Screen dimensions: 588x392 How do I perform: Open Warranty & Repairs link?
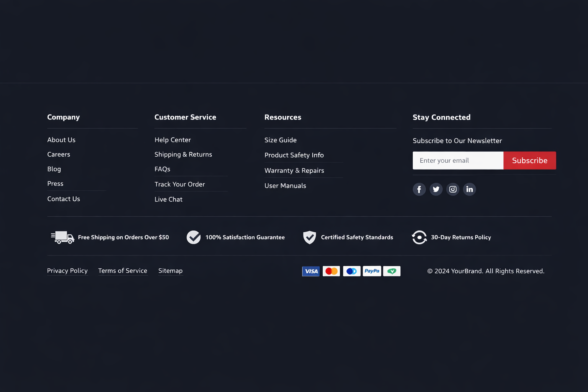click(294, 170)
